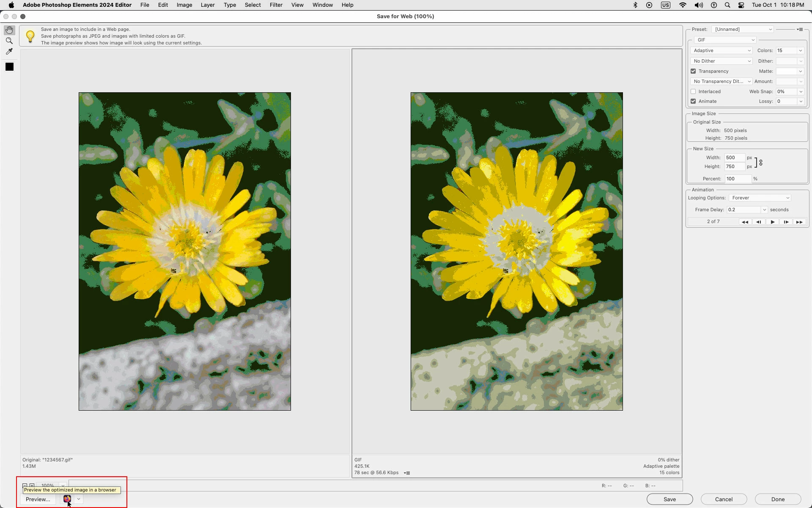The width and height of the screenshot is (812, 508).
Task: Play the animation
Action: (772, 222)
